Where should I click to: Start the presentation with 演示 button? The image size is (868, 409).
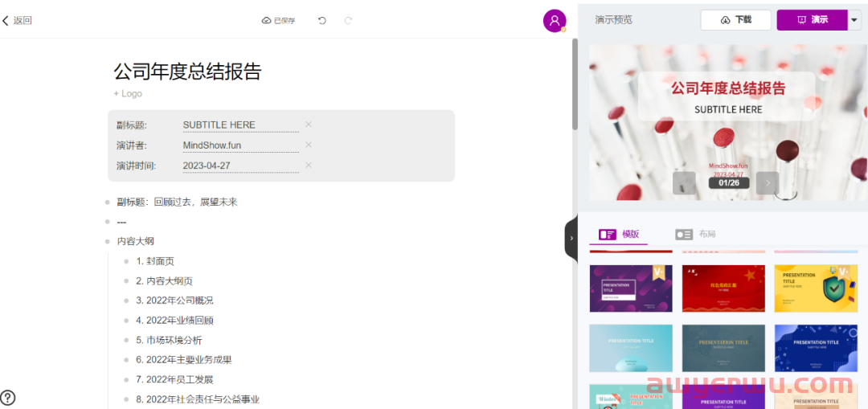click(x=812, y=20)
